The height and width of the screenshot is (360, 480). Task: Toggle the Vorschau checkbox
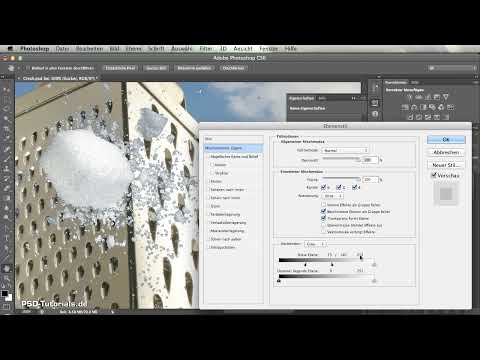click(x=434, y=175)
